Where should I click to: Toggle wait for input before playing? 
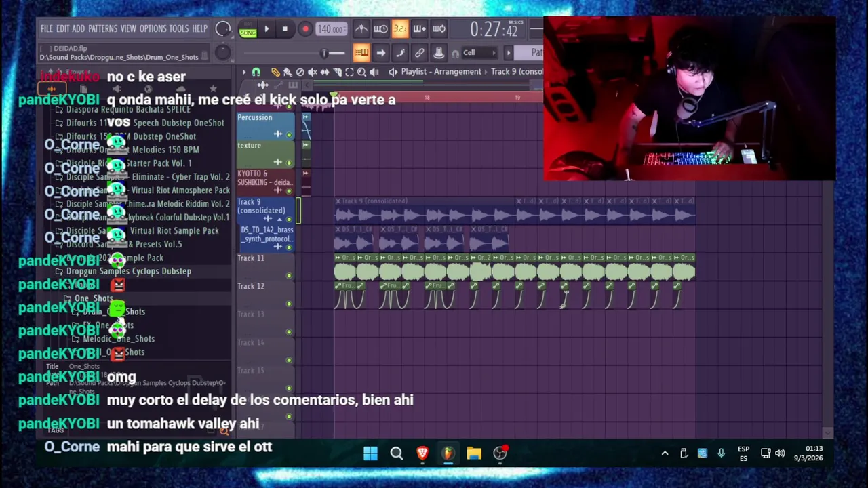tap(380, 28)
